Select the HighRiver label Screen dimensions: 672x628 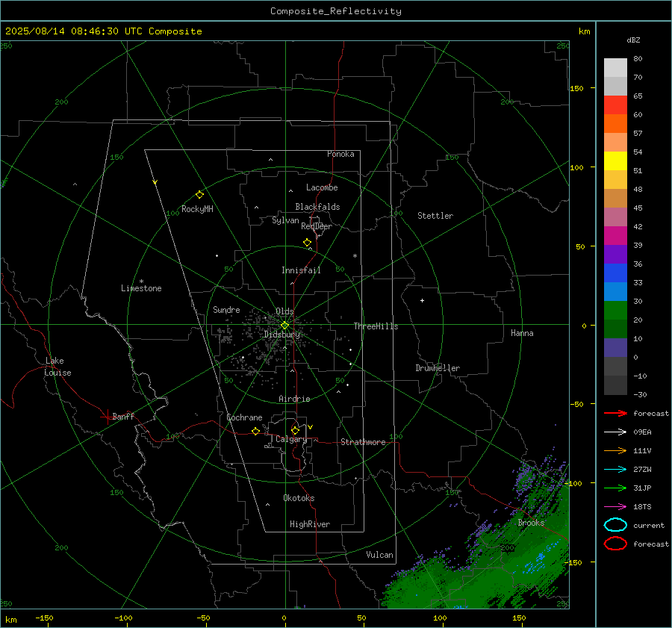[x=310, y=524]
